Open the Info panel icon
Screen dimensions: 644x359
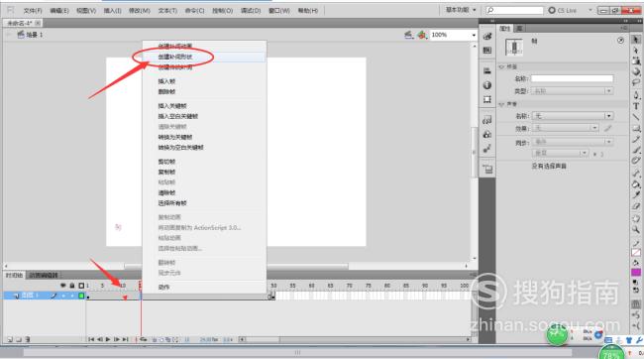coord(487,85)
